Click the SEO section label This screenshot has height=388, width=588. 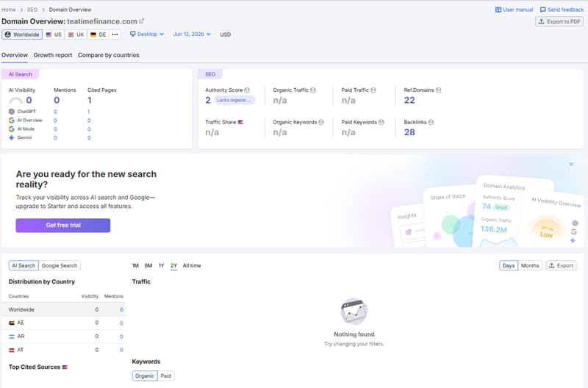[210, 74]
